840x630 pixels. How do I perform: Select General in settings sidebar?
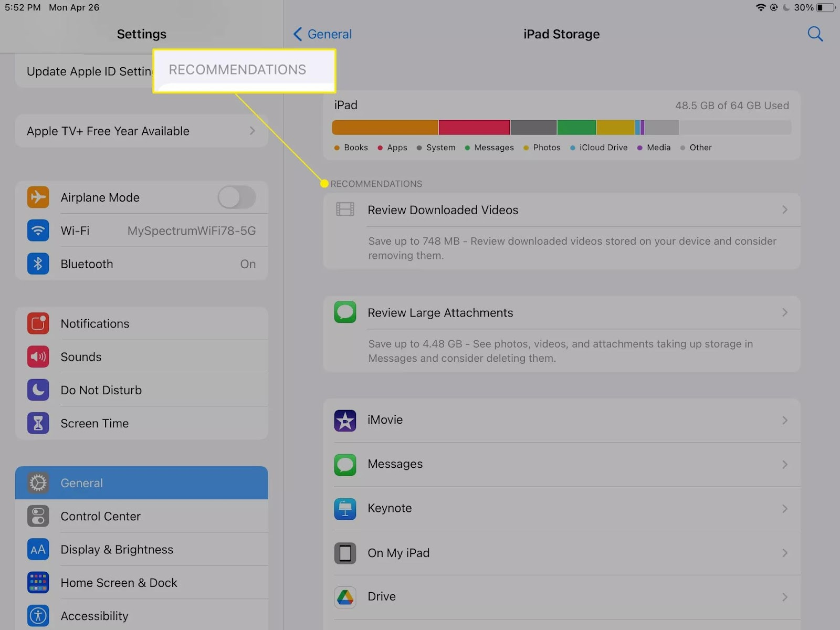(142, 483)
